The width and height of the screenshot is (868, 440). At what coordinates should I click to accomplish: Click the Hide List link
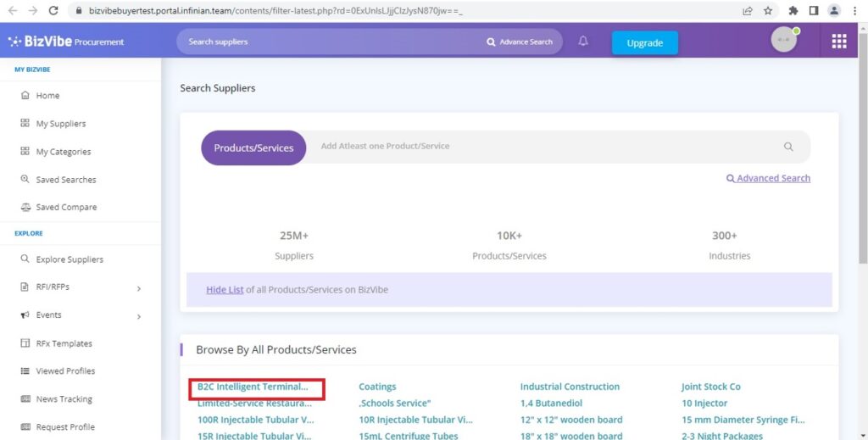225,289
